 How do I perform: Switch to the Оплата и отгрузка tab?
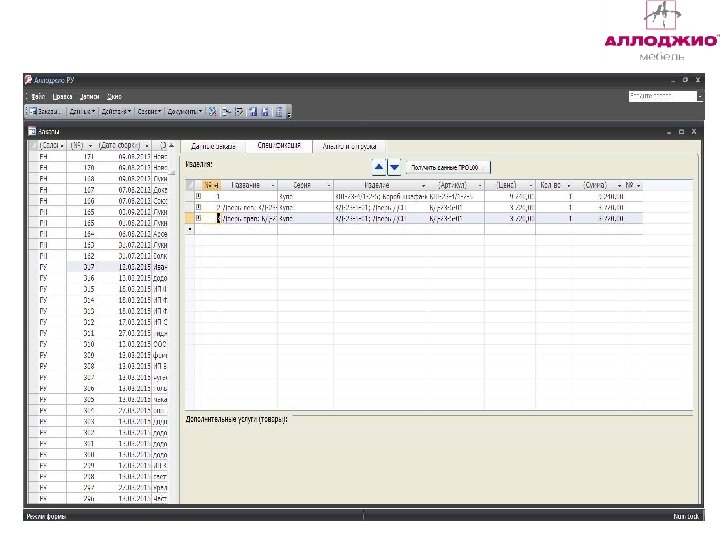(x=349, y=146)
